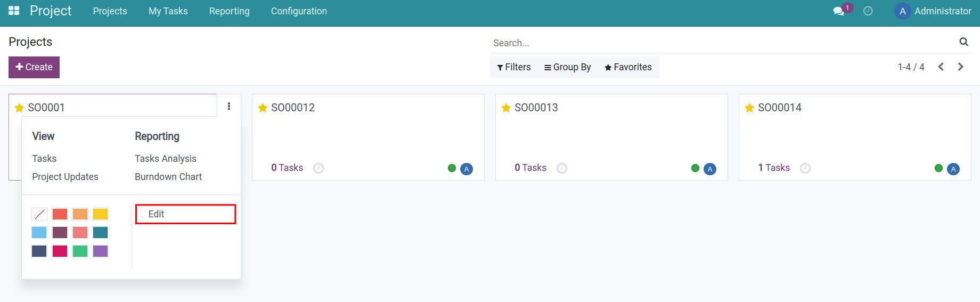Click activity clock on SO00014 card
980x302 pixels.
coord(805,168)
